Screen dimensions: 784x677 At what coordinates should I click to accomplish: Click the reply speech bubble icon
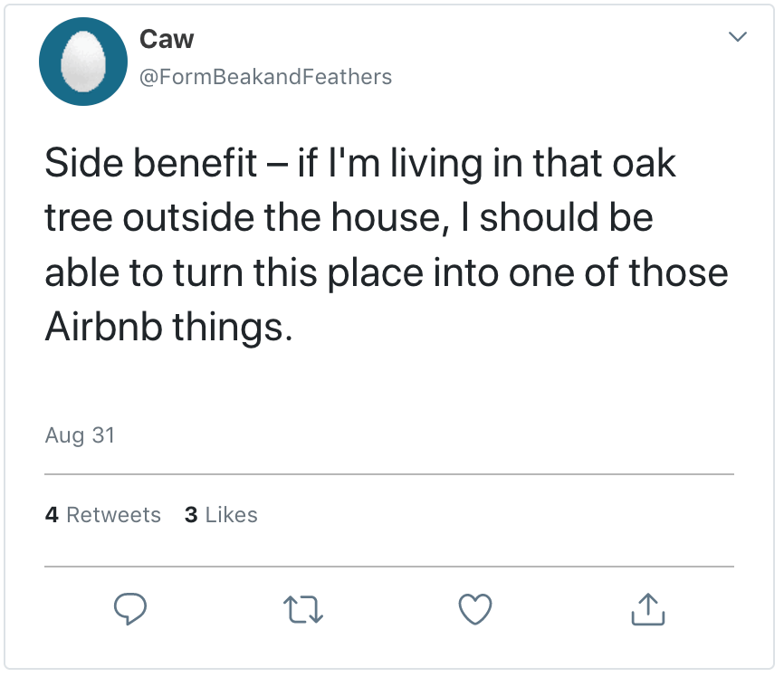pos(130,609)
